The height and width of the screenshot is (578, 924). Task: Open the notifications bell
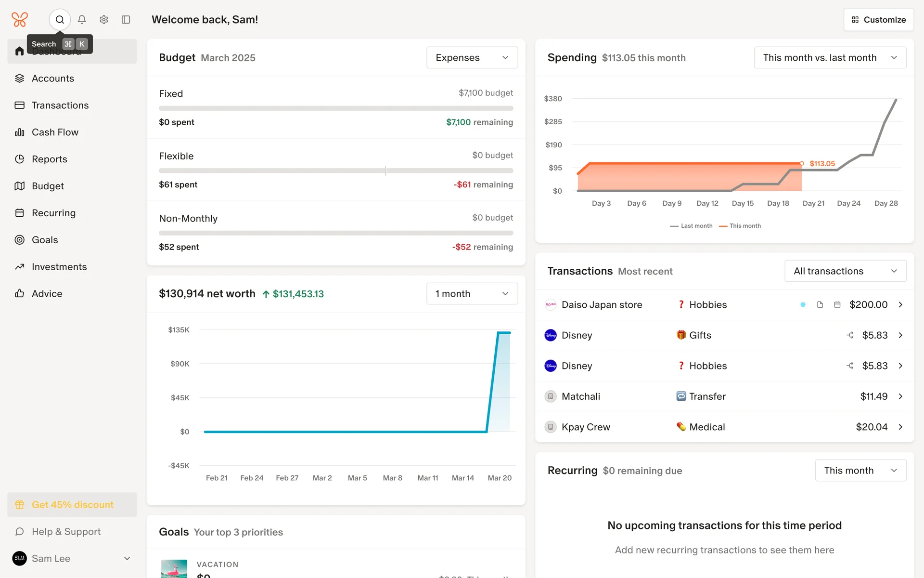tap(82, 20)
